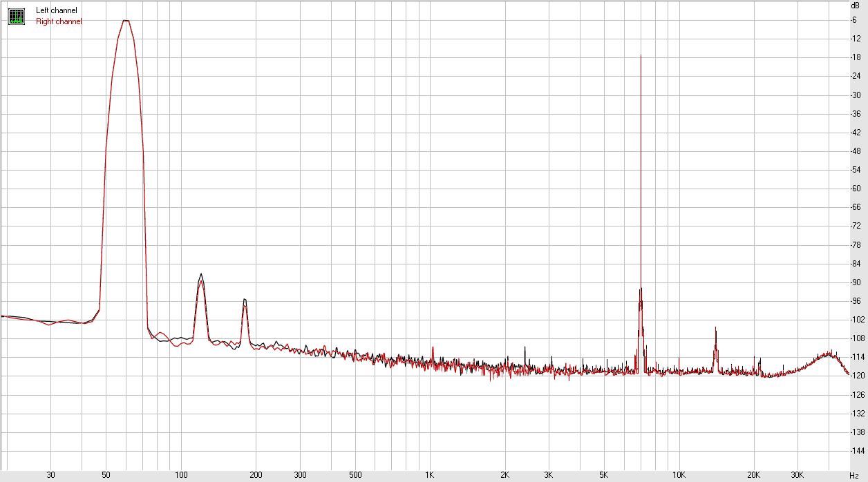
Task: Click the 3K frequency axis label
Action: point(548,475)
